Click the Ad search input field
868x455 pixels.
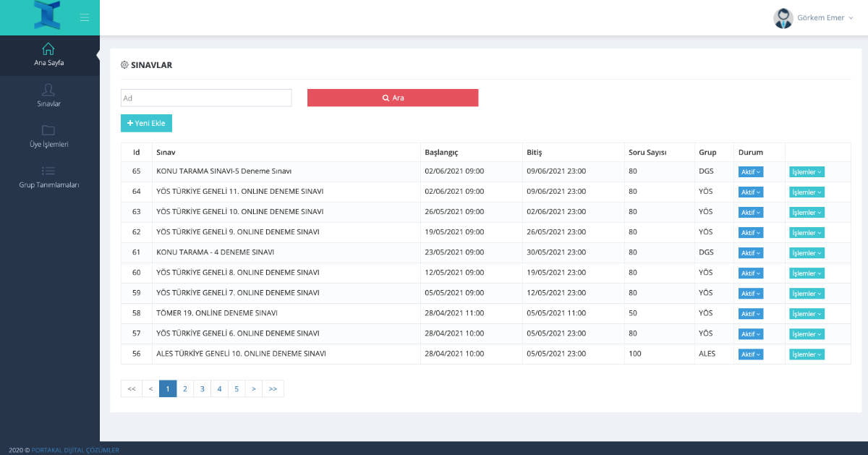click(x=206, y=97)
